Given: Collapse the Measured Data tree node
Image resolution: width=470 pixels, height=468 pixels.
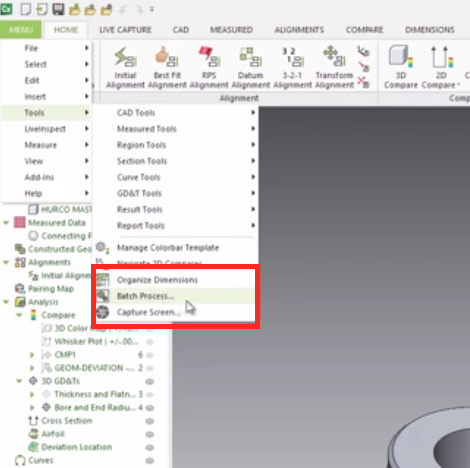Looking at the screenshot, I should pyautogui.click(x=6, y=222).
